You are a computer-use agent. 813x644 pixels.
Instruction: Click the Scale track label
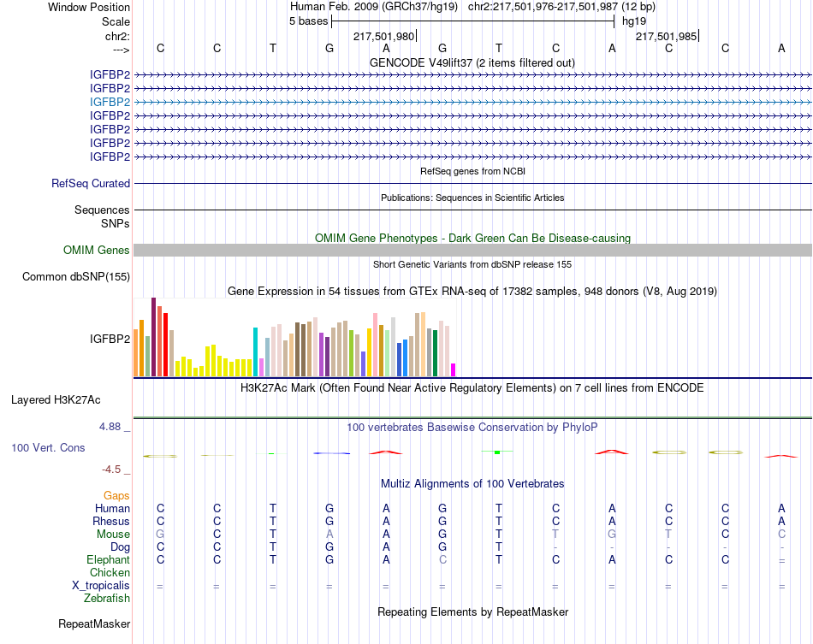click(116, 21)
